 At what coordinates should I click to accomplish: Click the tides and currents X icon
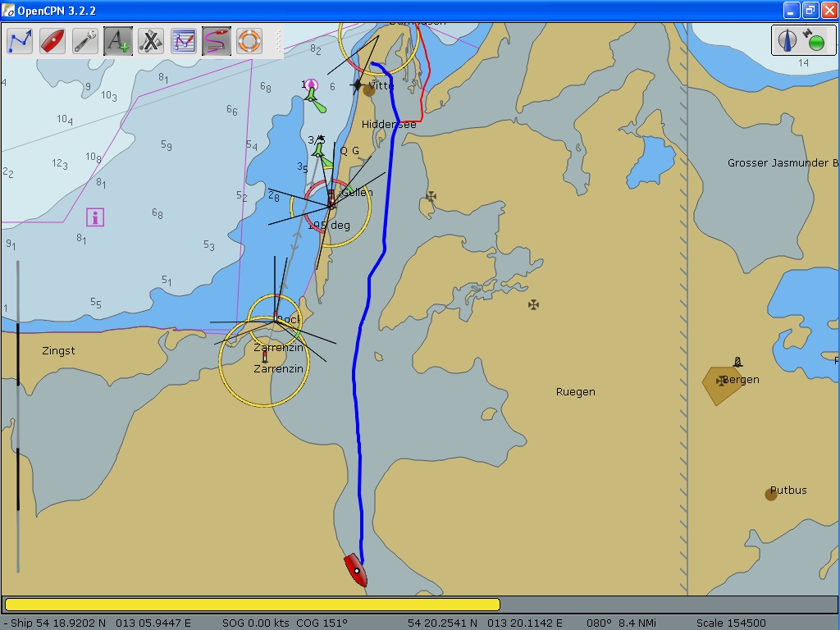point(151,41)
